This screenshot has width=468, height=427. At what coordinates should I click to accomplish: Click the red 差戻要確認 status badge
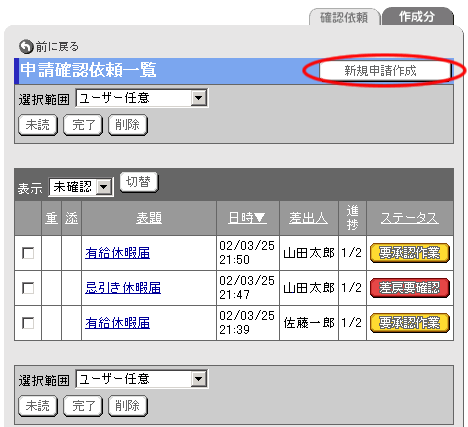point(410,288)
